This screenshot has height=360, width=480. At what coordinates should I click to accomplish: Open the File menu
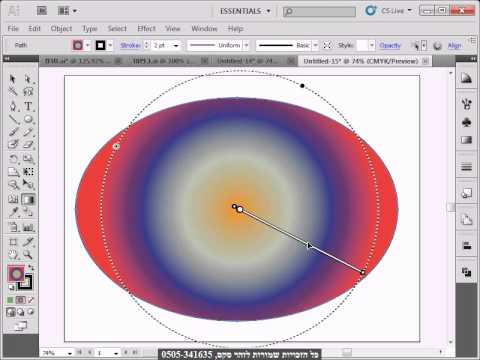[x=13, y=29]
